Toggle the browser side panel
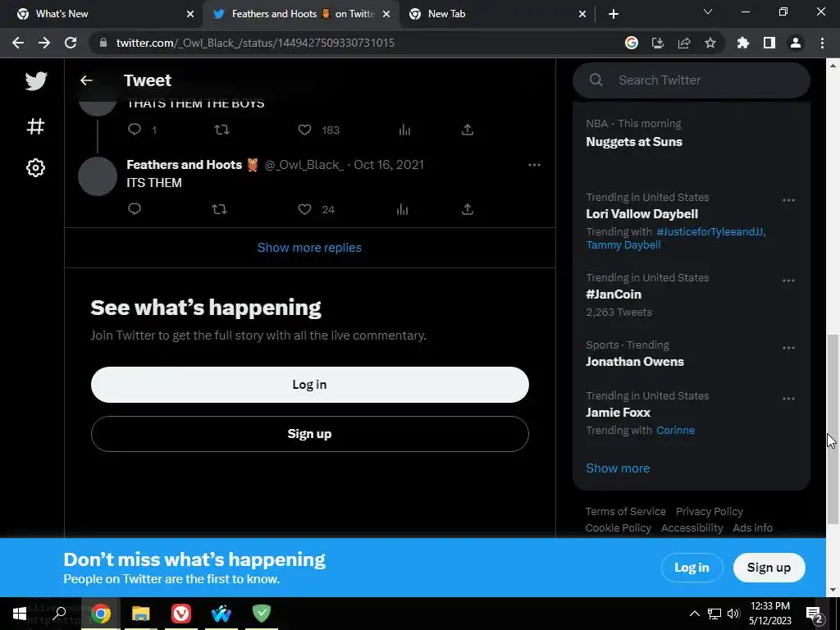 click(769, 43)
